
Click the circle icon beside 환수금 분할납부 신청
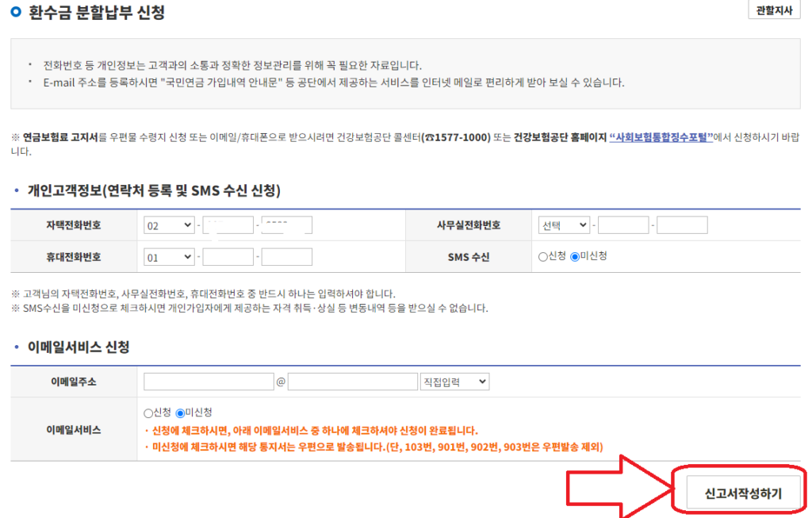15,12
